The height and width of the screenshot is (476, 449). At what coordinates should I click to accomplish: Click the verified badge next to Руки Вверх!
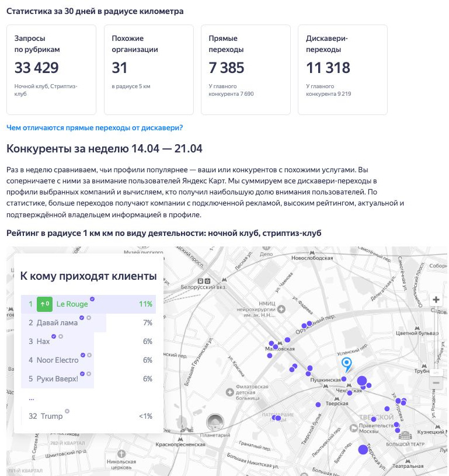coord(82,374)
